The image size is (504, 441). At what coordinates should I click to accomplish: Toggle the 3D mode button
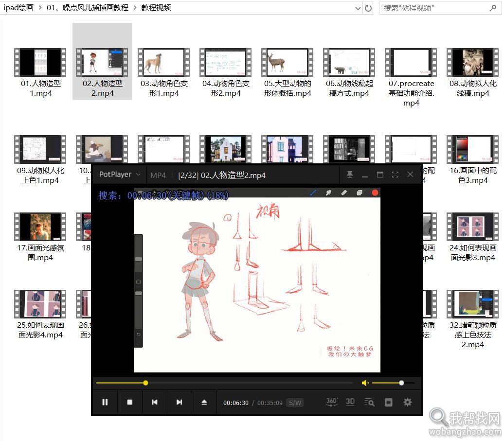[x=350, y=402]
